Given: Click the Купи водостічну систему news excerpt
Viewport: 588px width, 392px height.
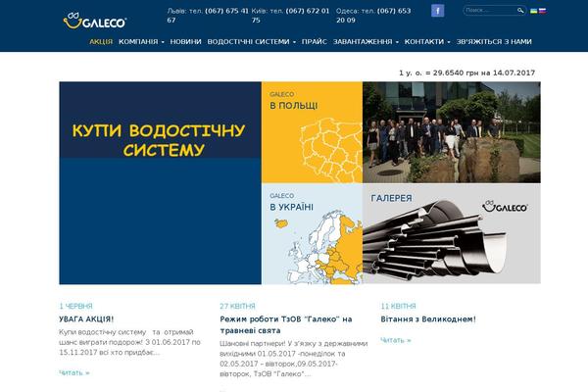Looking at the screenshot, I should (129, 342).
